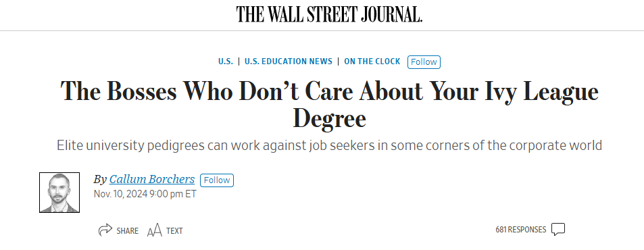Click the word By in byline

tap(100, 180)
